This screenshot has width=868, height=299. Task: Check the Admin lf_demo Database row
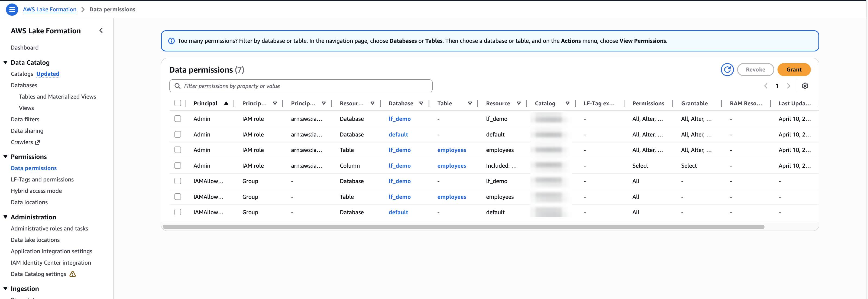177,119
